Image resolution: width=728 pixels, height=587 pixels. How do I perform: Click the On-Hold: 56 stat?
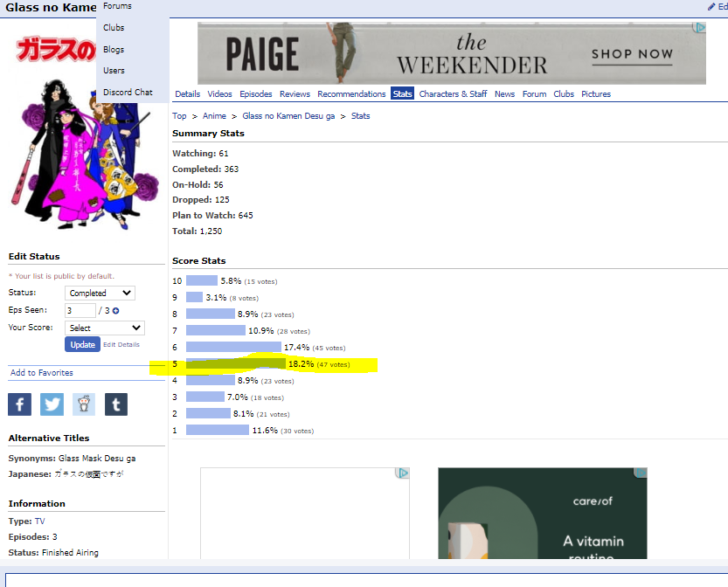198,184
